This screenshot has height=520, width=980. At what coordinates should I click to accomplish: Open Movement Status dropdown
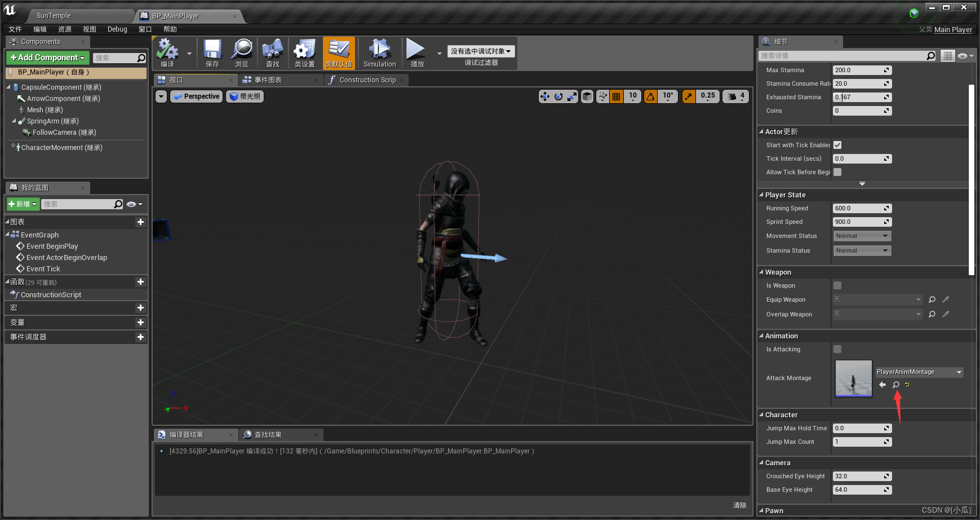[x=862, y=236]
